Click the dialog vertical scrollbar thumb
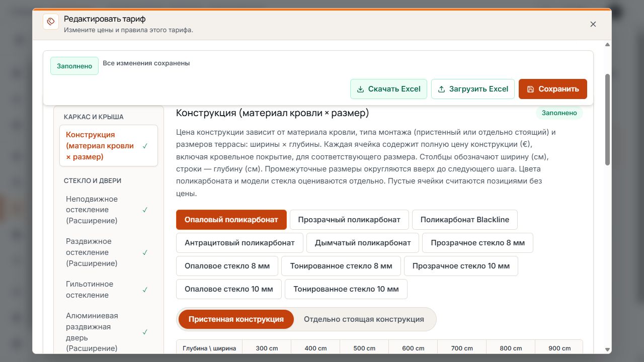 click(x=607, y=120)
